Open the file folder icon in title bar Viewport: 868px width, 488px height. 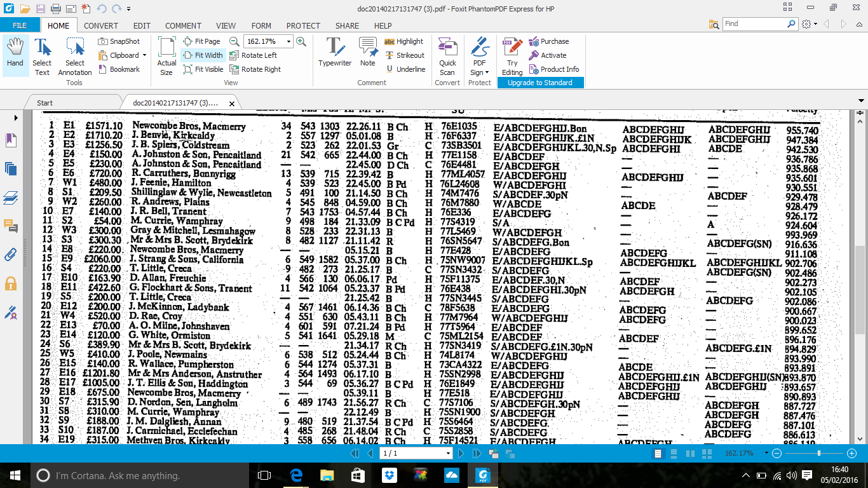[x=25, y=9]
